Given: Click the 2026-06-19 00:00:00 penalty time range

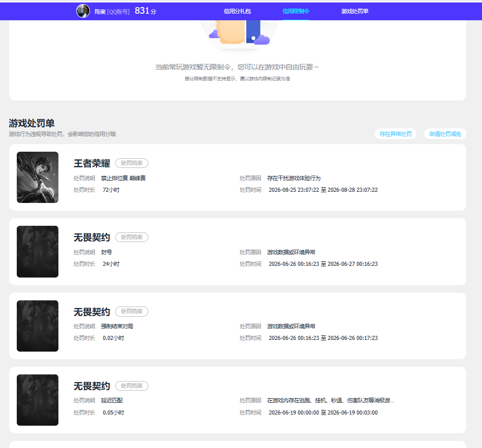Looking at the screenshot, I should click(323, 412).
